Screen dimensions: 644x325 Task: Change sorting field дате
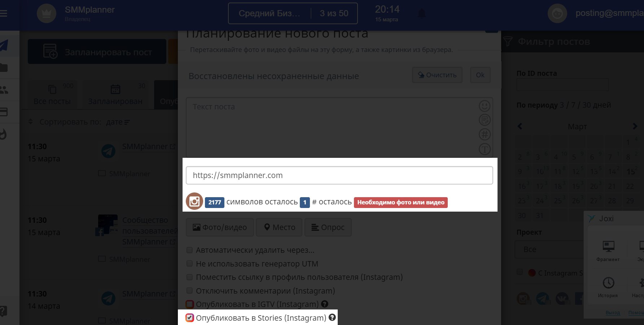click(x=118, y=122)
